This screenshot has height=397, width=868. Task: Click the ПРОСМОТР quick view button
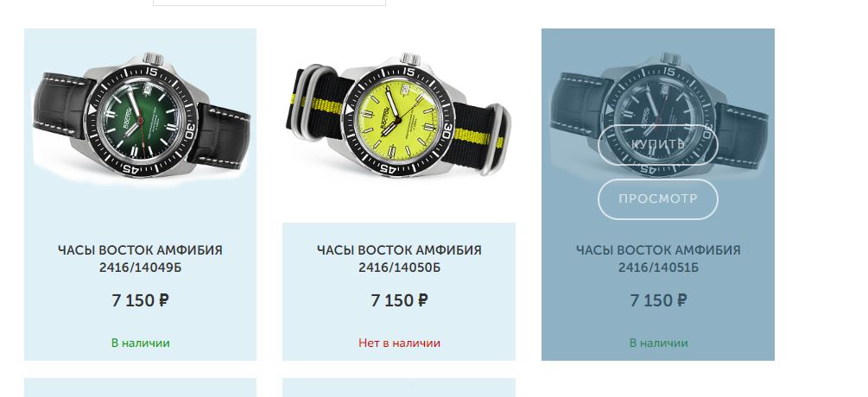[657, 199]
